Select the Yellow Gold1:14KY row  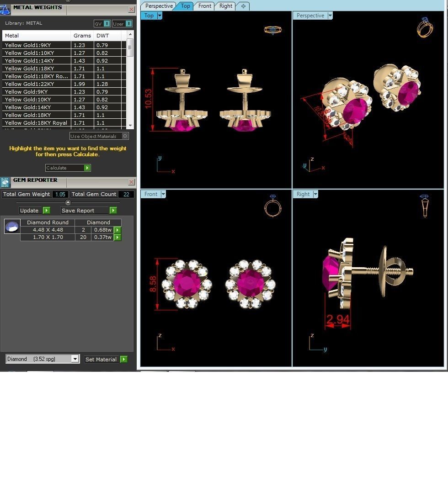[64, 61]
